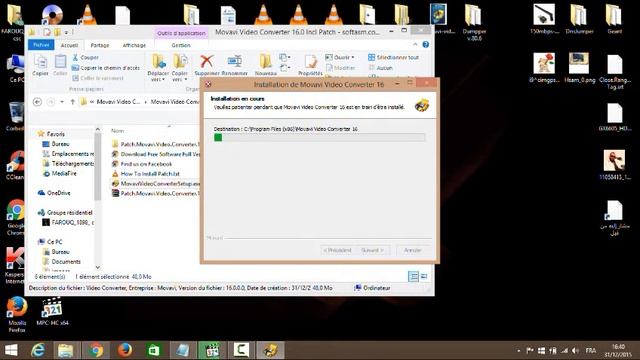Screen dimensions: 640x360
Task: Click Aucun selection option
Action: (x=380, y=68)
